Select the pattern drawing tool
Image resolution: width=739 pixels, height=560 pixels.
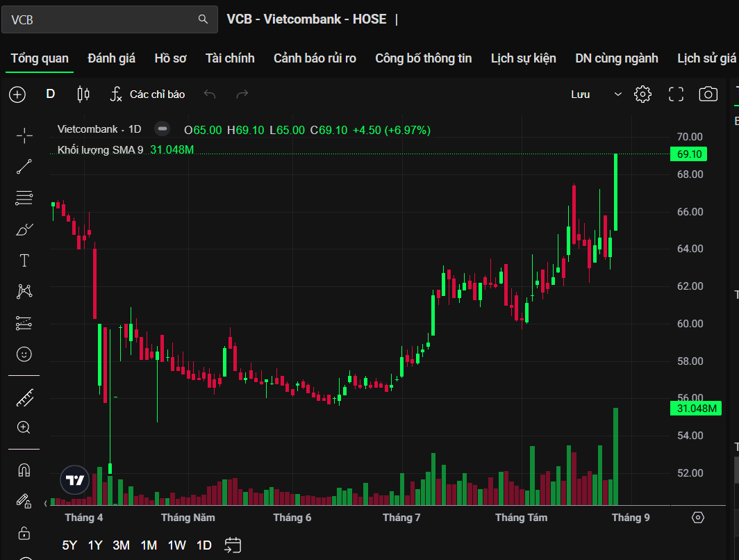(x=24, y=291)
